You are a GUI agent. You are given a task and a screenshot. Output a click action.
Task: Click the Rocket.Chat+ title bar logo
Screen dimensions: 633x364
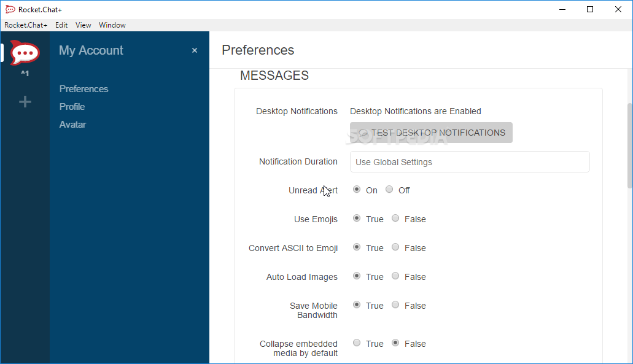coord(10,9)
